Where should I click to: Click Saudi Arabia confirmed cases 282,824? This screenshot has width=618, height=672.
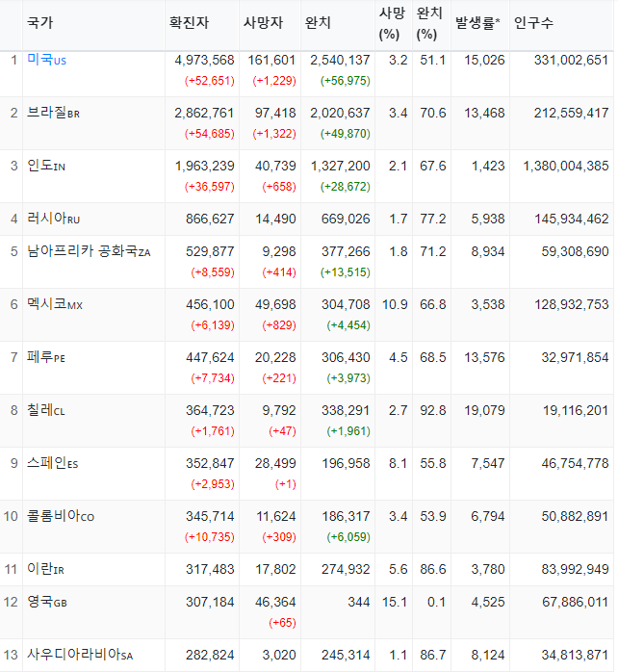(x=210, y=656)
